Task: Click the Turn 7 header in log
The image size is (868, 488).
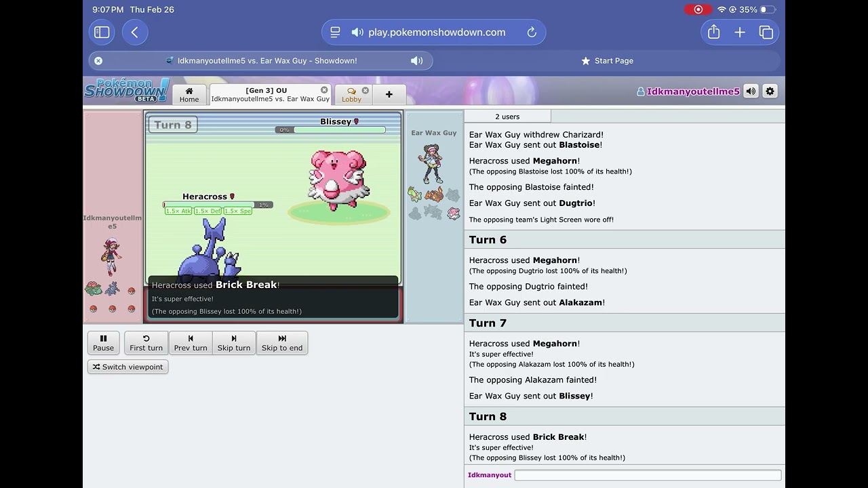Action: coord(625,323)
